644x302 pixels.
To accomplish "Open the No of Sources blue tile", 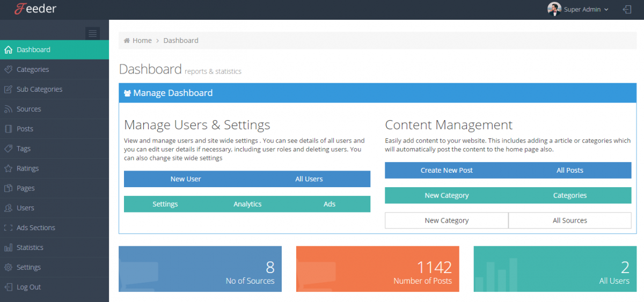I will point(200,269).
